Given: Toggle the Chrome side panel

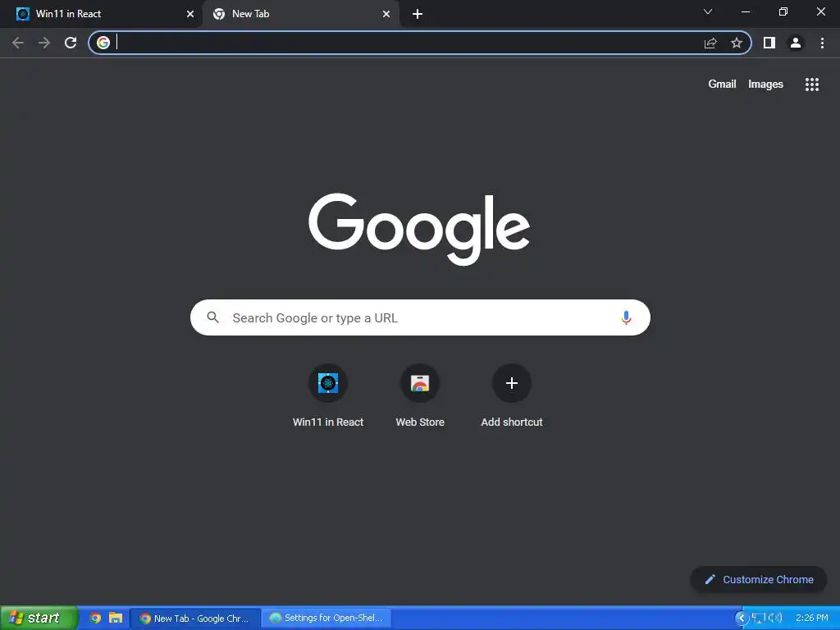Looking at the screenshot, I should [x=769, y=43].
